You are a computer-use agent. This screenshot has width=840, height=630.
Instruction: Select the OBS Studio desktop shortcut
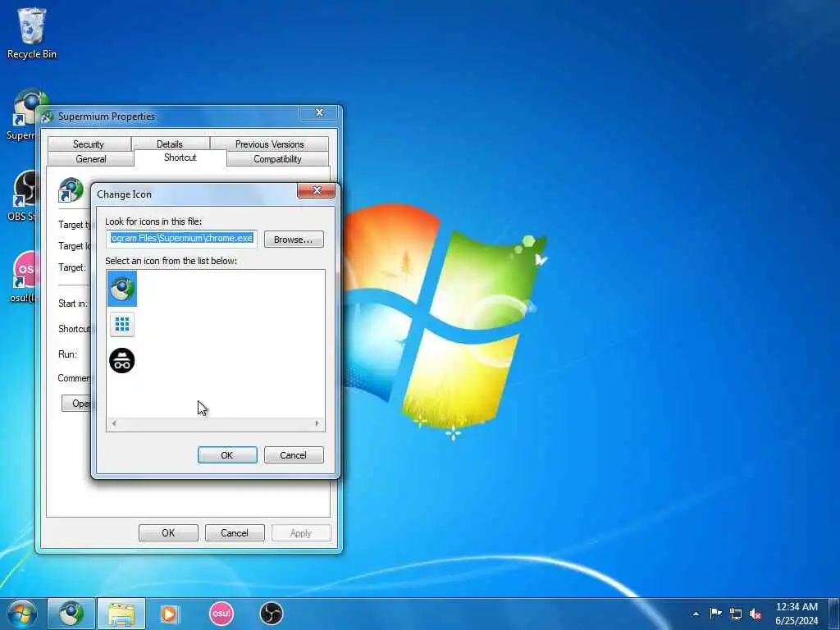(21, 196)
